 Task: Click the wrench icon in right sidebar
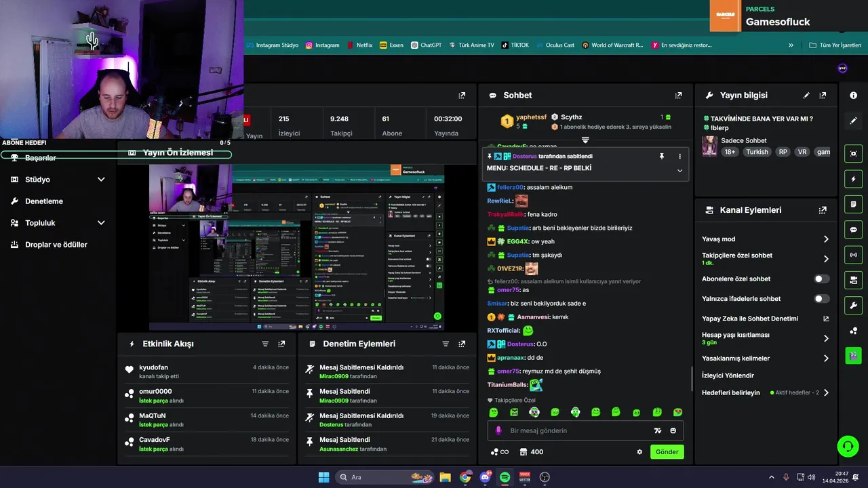(853, 305)
